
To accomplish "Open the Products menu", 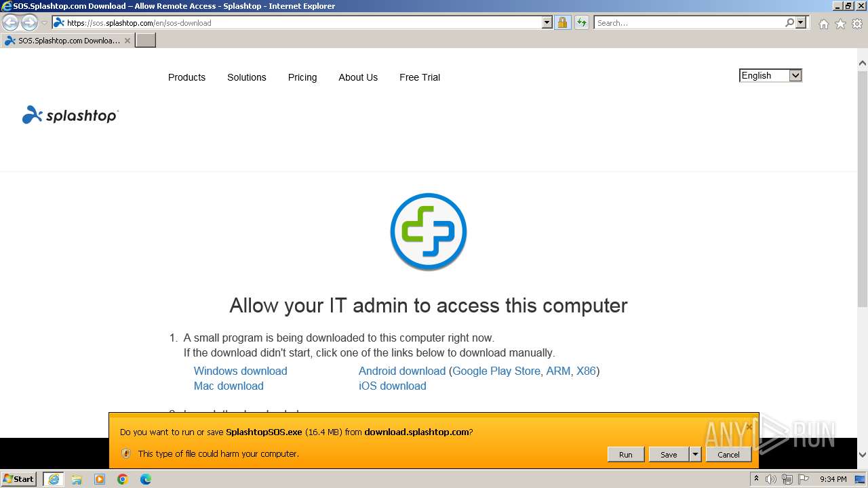I will coord(186,77).
